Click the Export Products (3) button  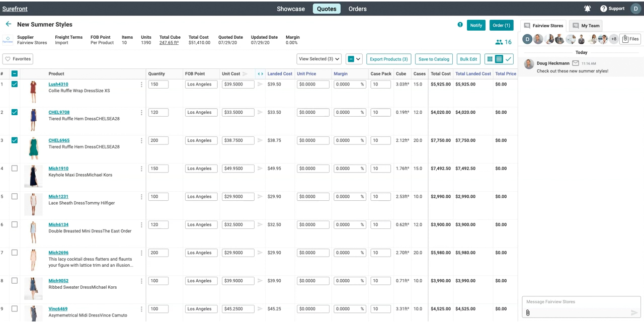388,59
